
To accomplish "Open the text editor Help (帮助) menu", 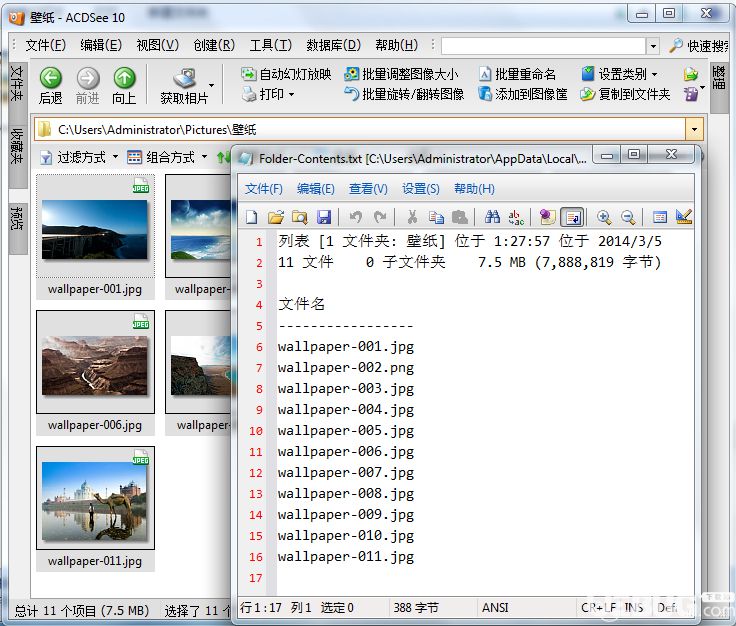I will coord(474,189).
